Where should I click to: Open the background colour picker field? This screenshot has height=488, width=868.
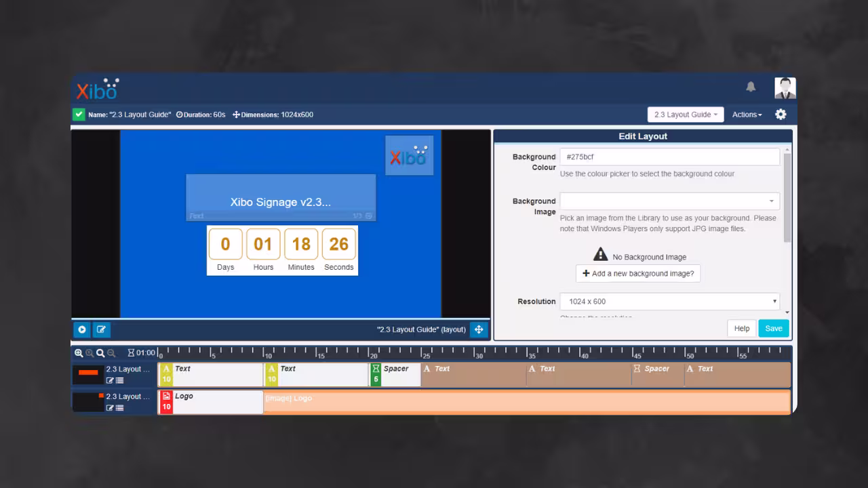tap(669, 157)
